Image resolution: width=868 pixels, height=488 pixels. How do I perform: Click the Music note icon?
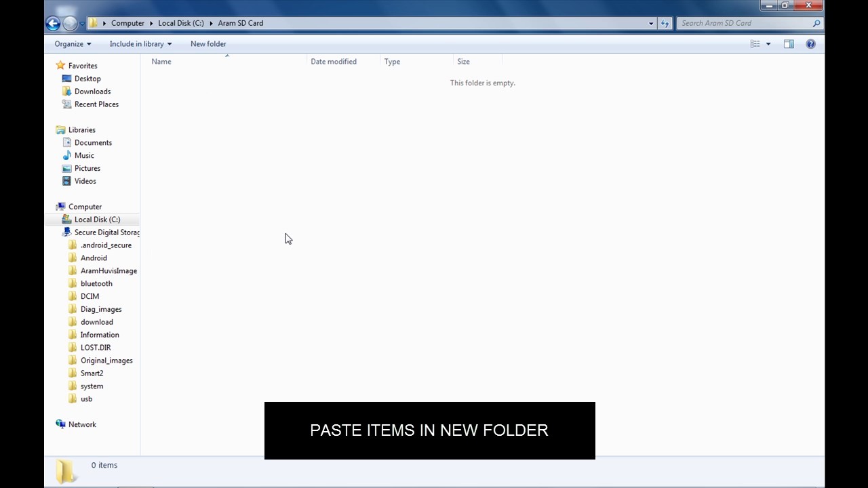point(66,156)
